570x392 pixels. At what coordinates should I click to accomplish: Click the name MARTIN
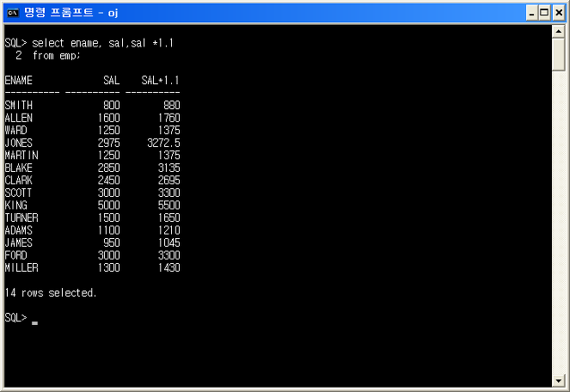pos(21,156)
